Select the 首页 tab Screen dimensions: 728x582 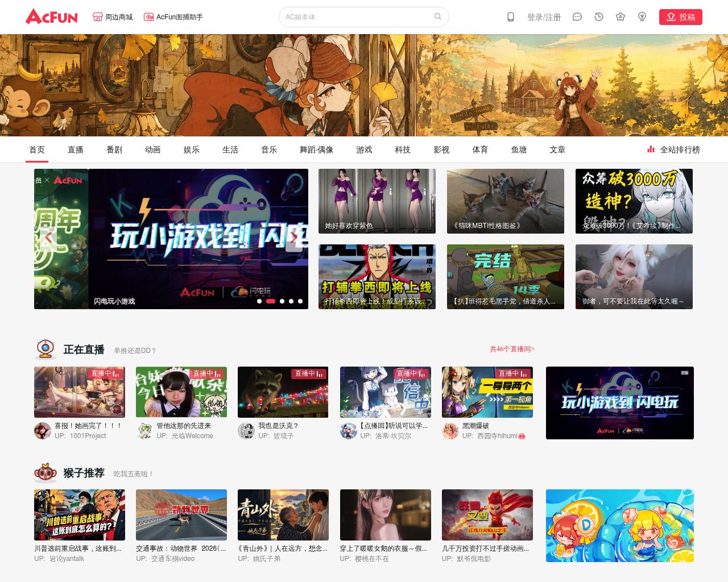(37, 149)
